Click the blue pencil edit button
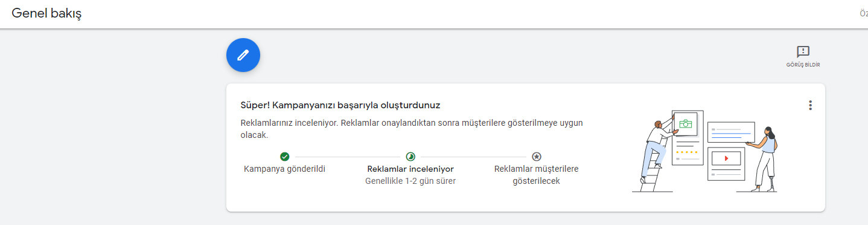 (243, 55)
